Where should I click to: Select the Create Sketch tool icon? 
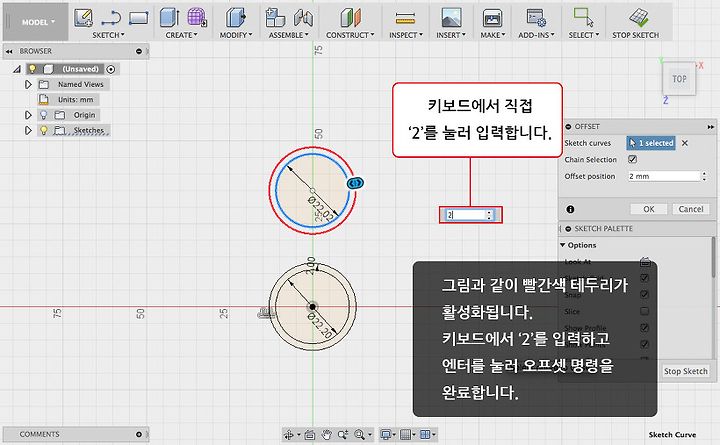83,18
